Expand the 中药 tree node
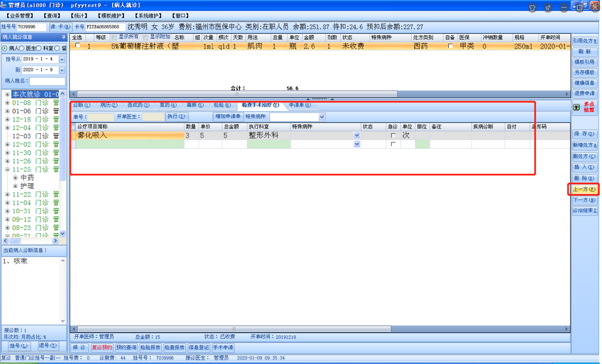Viewport: 602px width, 364px height. pyautogui.click(x=16, y=178)
